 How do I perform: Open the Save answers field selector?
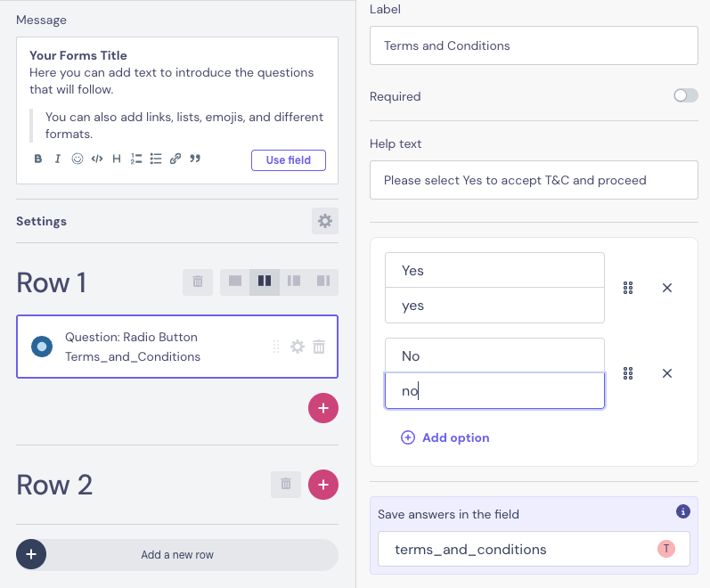pos(534,550)
